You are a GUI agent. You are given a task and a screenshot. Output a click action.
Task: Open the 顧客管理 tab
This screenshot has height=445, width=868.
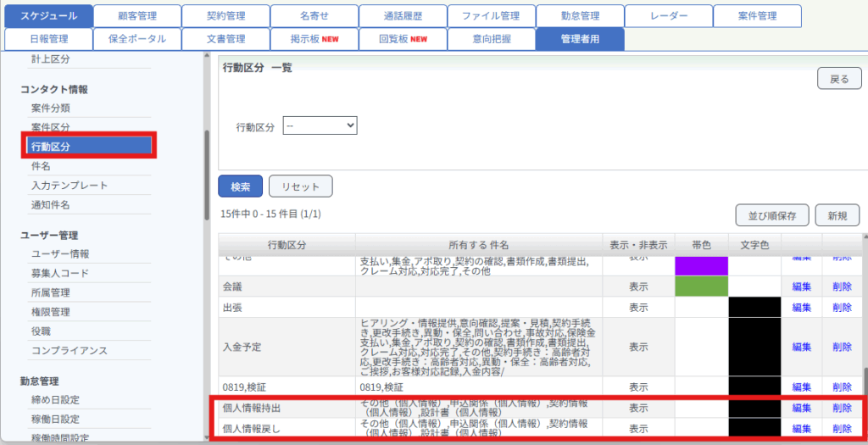[x=137, y=16]
